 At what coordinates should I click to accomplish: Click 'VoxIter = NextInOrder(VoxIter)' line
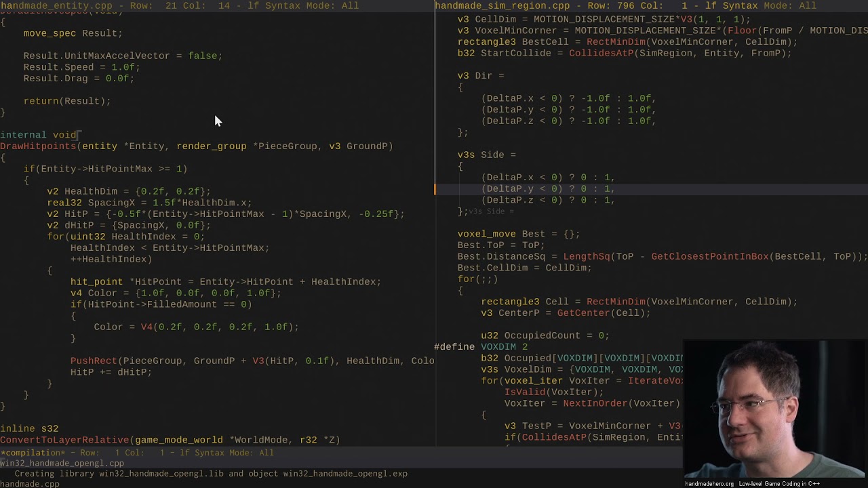point(592,403)
